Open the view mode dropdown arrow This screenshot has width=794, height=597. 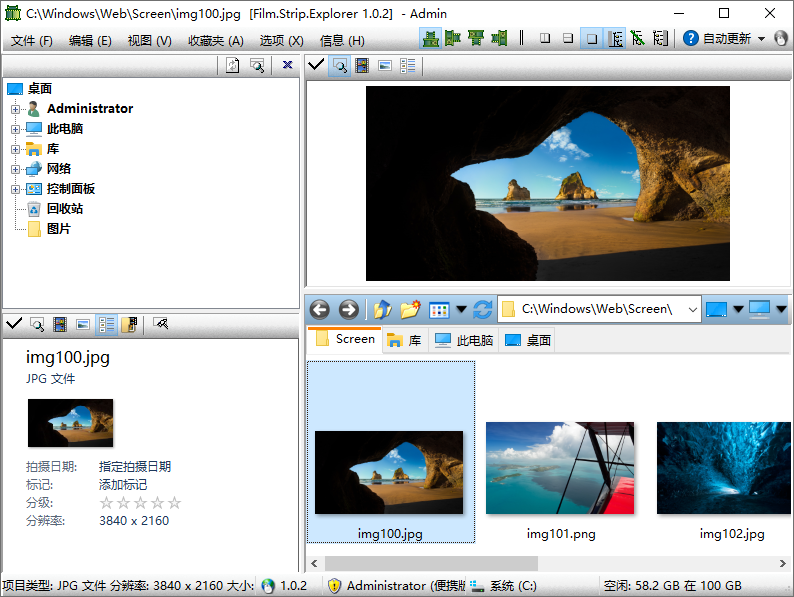[461, 309]
